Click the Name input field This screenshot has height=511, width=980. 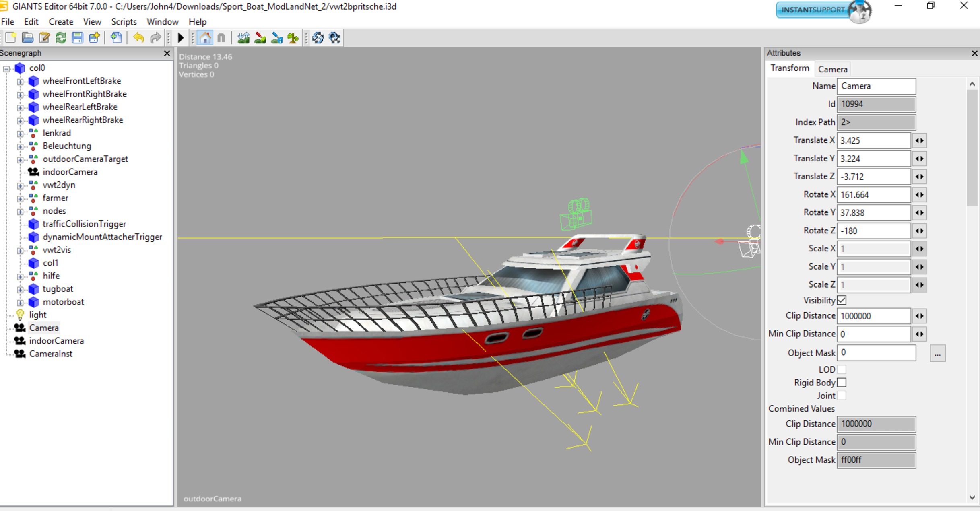876,86
